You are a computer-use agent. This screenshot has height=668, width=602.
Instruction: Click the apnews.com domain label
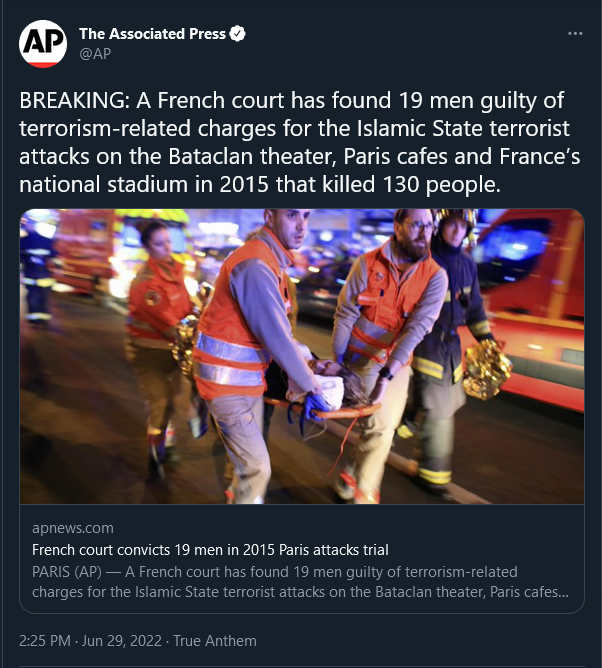(73, 528)
